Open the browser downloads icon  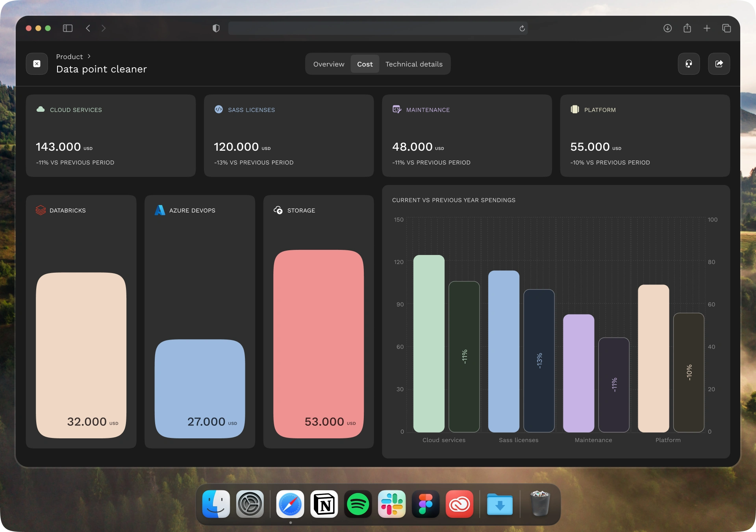pos(667,28)
